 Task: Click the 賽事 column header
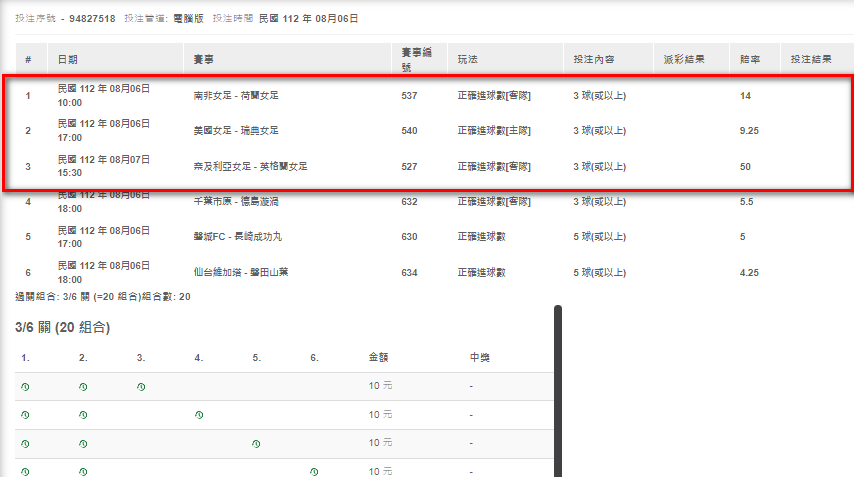[203, 60]
